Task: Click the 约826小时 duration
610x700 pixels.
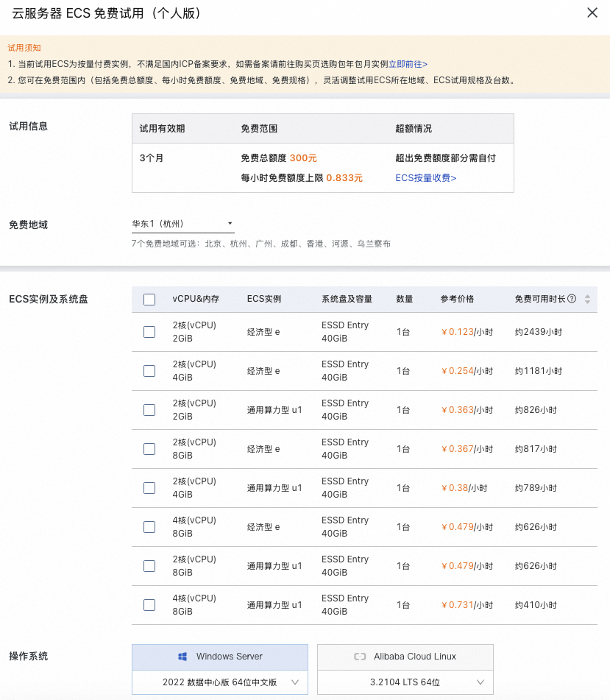Action: (536, 410)
